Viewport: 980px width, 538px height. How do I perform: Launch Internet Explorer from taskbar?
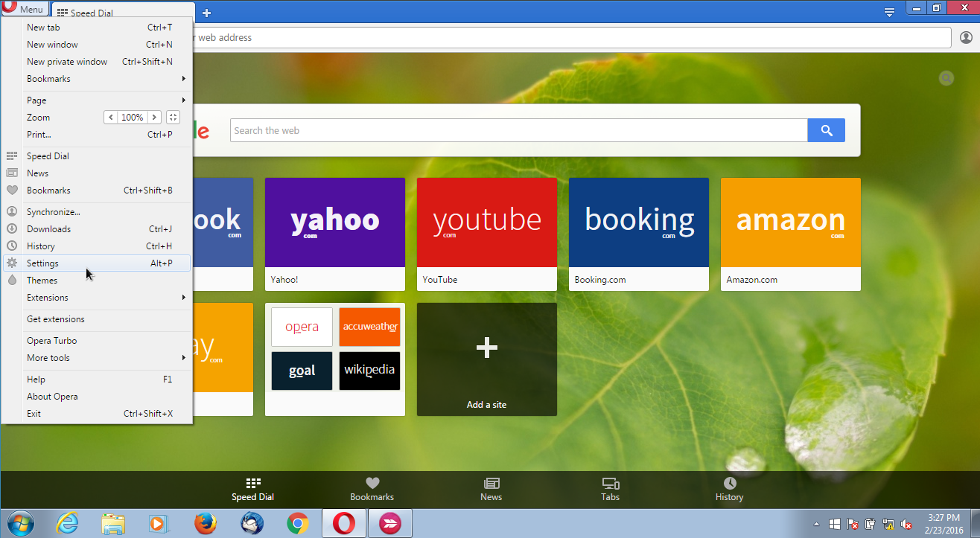(67, 523)
